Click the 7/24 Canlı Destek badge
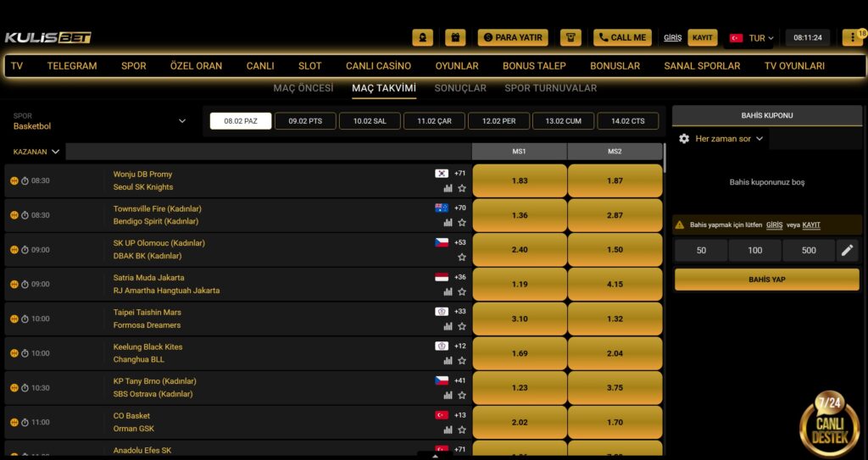Viewport: 868px width, 460px height. (x=828, y=424)
